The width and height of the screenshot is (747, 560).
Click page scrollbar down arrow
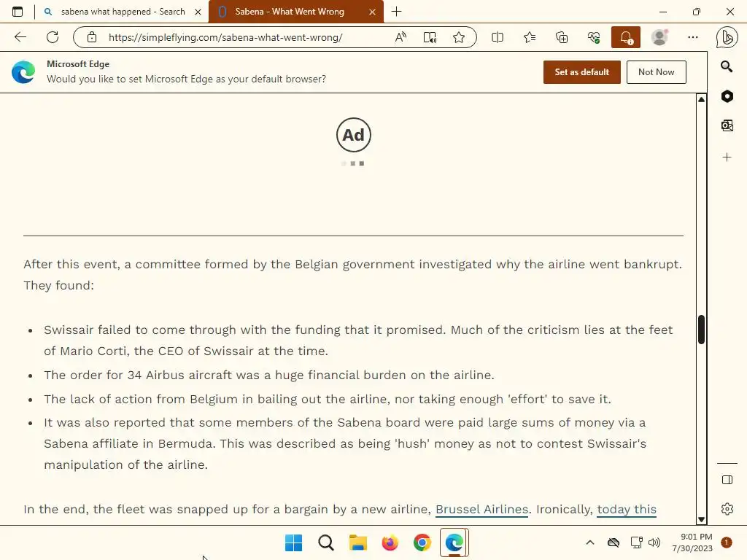click(701, 519)
